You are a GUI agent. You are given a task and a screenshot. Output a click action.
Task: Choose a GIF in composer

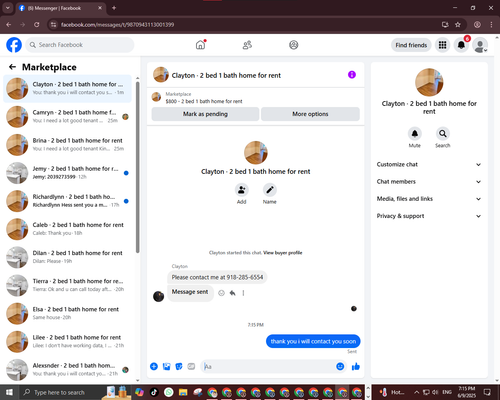pos(191,367)
